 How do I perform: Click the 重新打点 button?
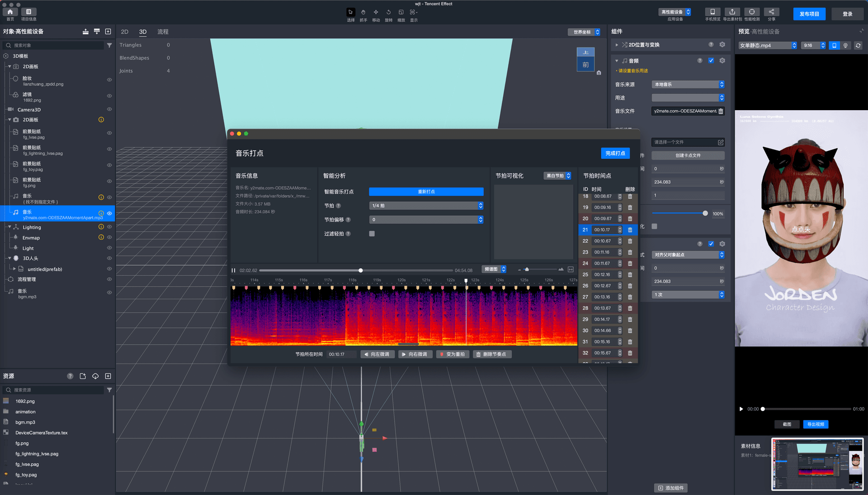[x=426, y=192]
